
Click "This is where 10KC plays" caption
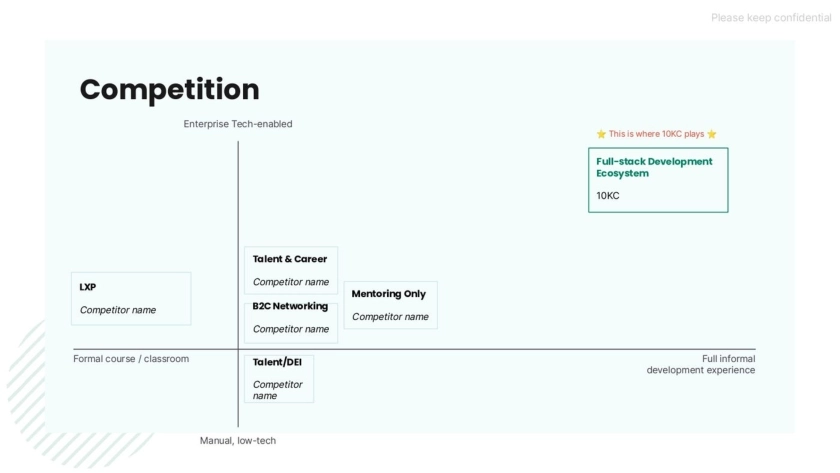click(x=656, y=134)
